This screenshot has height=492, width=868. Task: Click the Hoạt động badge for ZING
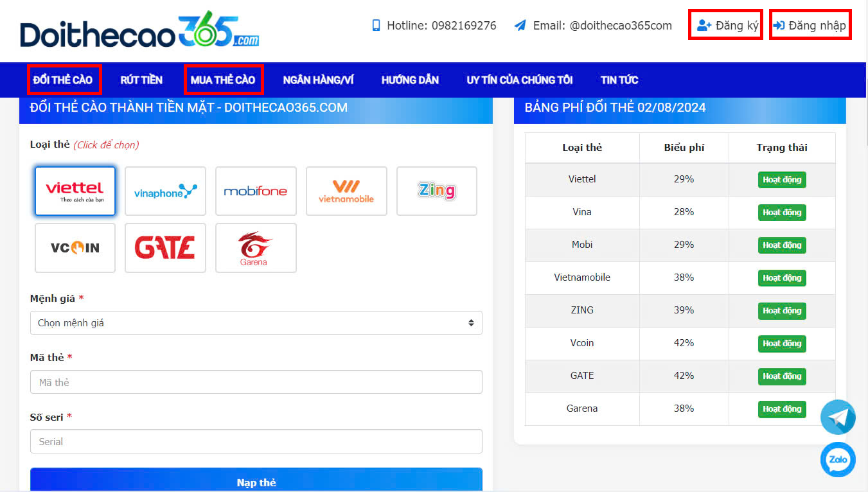coord(782,311)
